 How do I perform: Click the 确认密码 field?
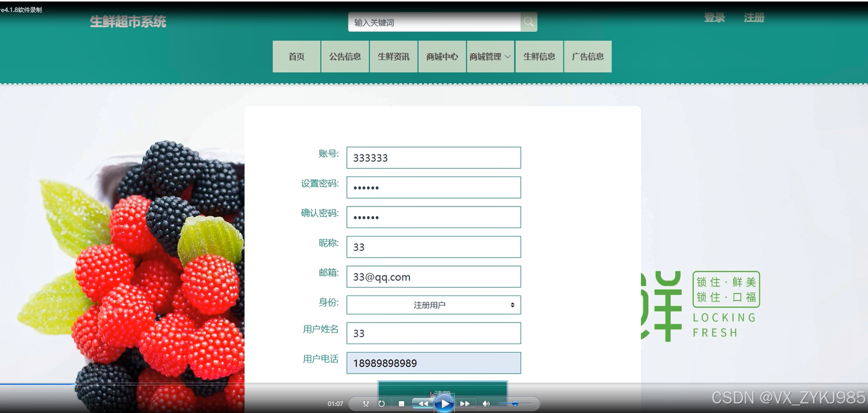click(x=434, y=217)
